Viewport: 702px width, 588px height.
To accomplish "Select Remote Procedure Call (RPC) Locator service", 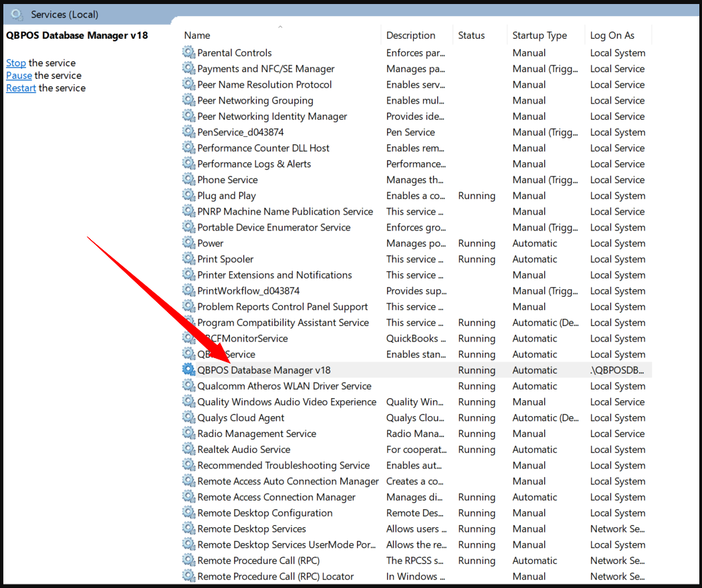I will pos(275,577).
